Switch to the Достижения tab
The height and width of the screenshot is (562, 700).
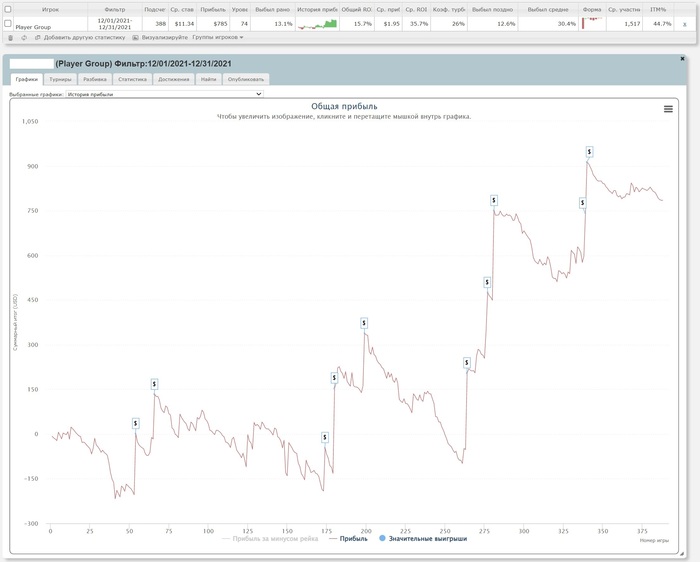[x=173, y=79]
